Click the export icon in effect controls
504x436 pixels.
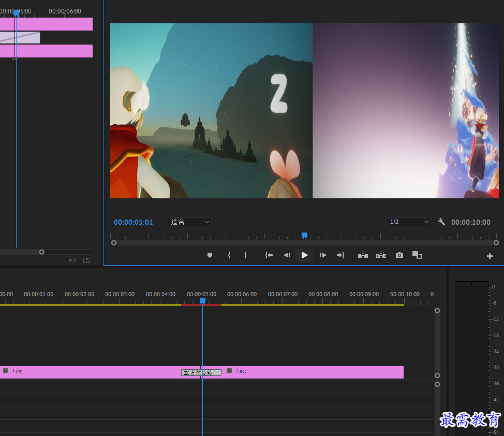pos(86,260)
